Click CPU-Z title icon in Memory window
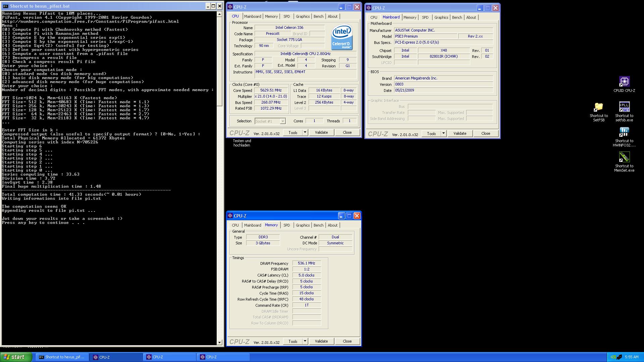644x362 pixels. pos(230,216)
